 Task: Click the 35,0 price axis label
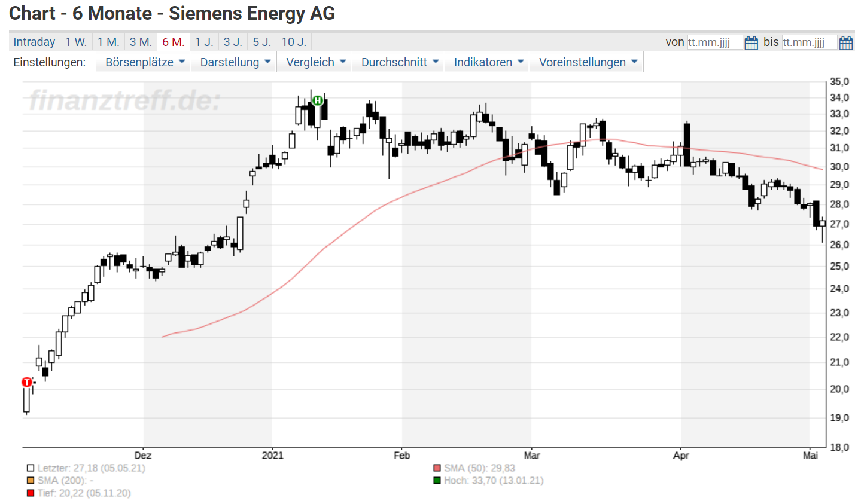[x=839, y=82]
